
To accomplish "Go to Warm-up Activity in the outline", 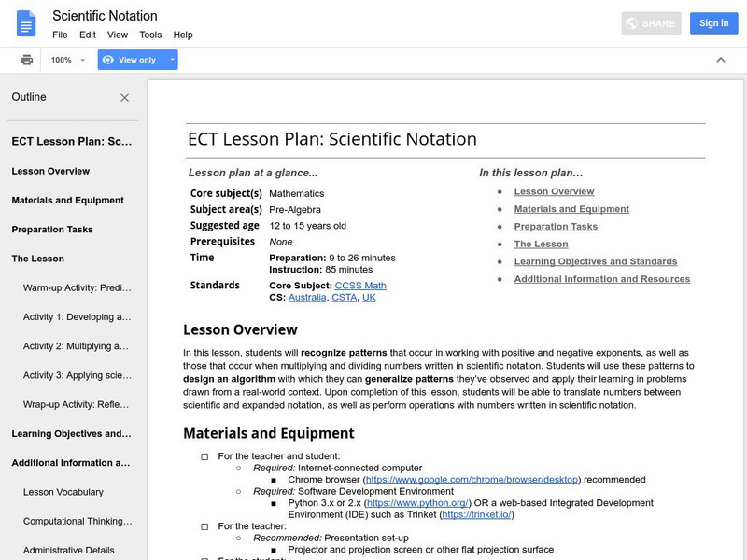I will (x=78, y=287).
